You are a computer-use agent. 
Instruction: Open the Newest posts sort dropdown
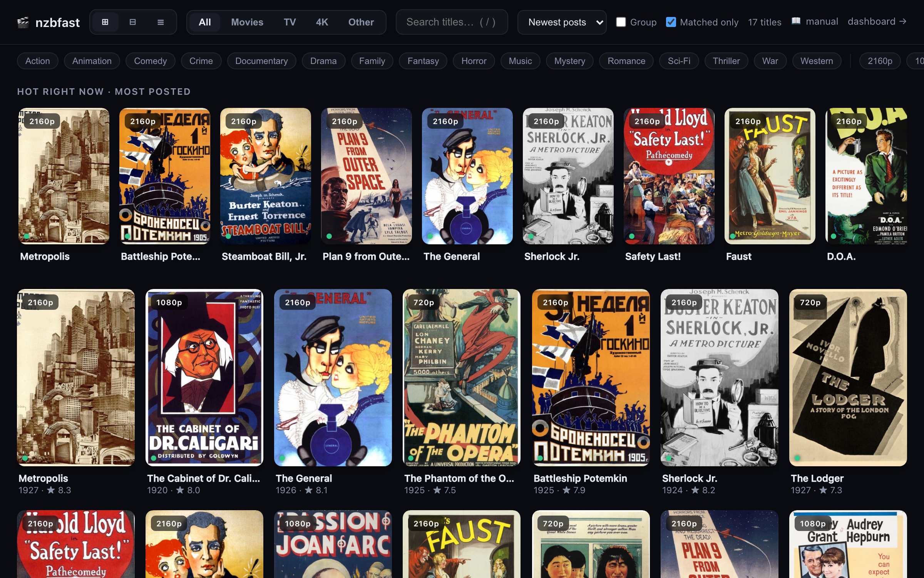pos(562,22)
